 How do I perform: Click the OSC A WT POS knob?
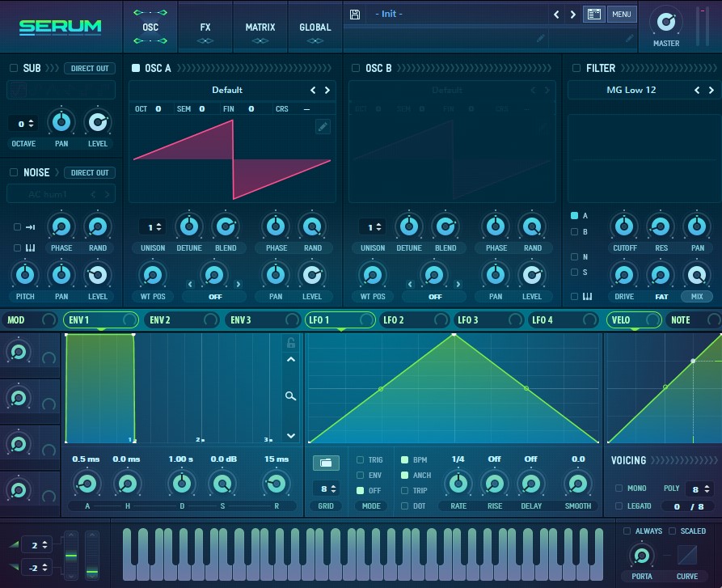point(153,275)
